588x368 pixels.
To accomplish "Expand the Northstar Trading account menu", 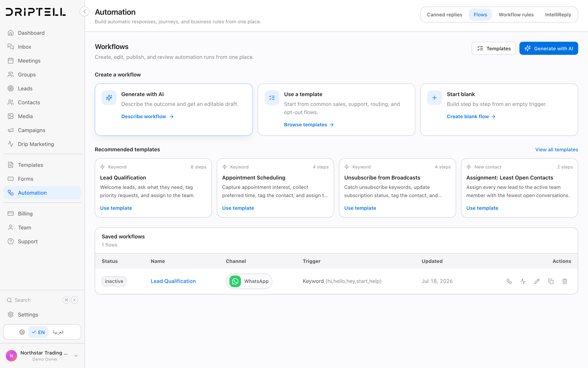I will click(42, 356).
